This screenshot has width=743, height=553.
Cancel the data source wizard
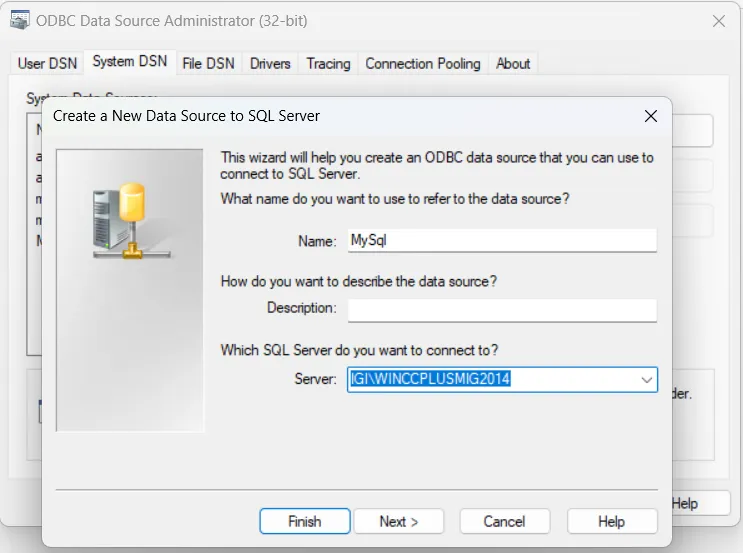click(504, 521)
